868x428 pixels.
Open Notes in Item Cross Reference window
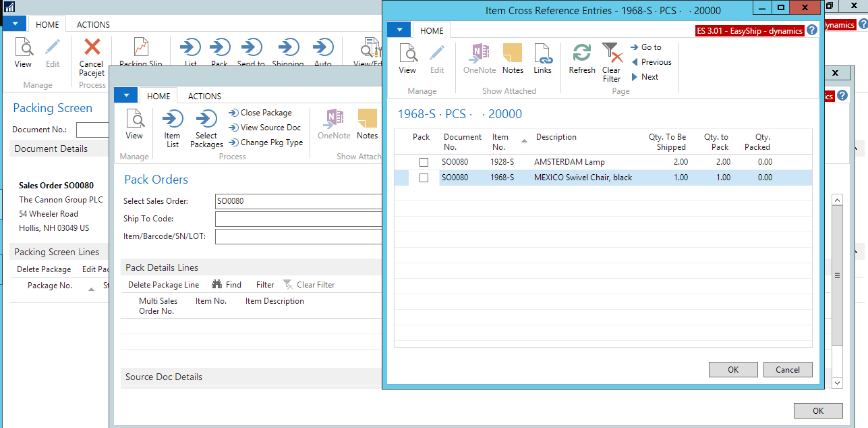tap(513, 59)
